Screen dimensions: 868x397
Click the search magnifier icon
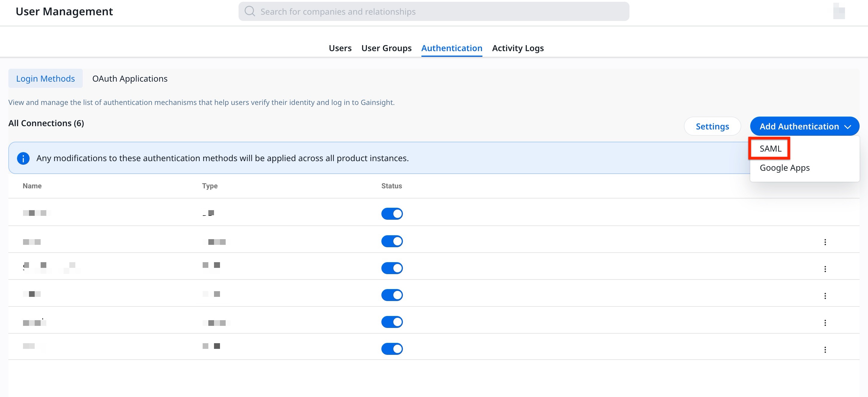[249, 11]
